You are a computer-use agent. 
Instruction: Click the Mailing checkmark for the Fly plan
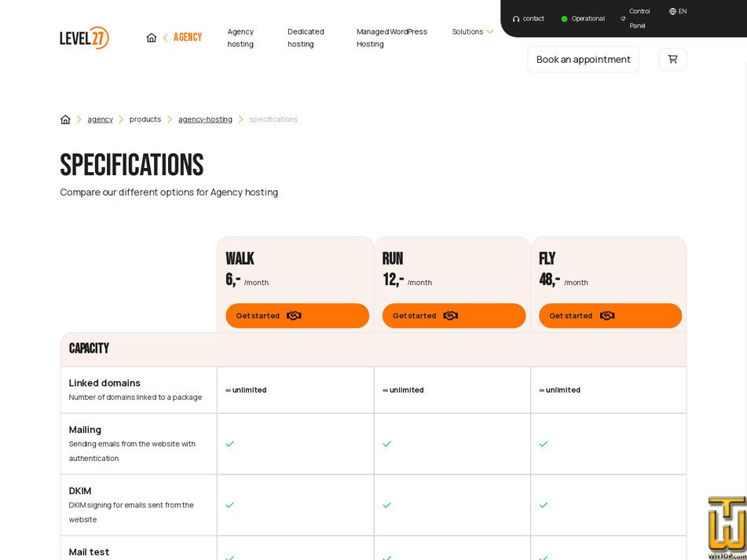(x=544, y=444)
